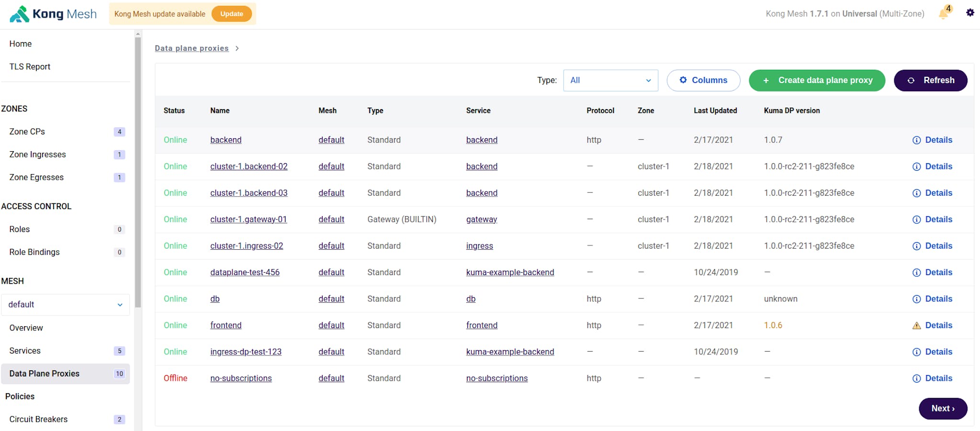
Task: Click the warning icon on frontend row
Action: (x=916, y=326)
